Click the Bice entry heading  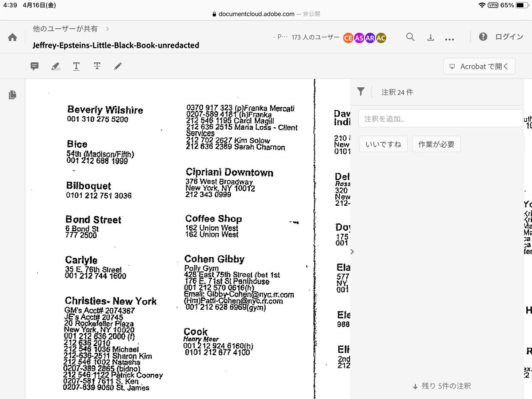click(77, 144)
